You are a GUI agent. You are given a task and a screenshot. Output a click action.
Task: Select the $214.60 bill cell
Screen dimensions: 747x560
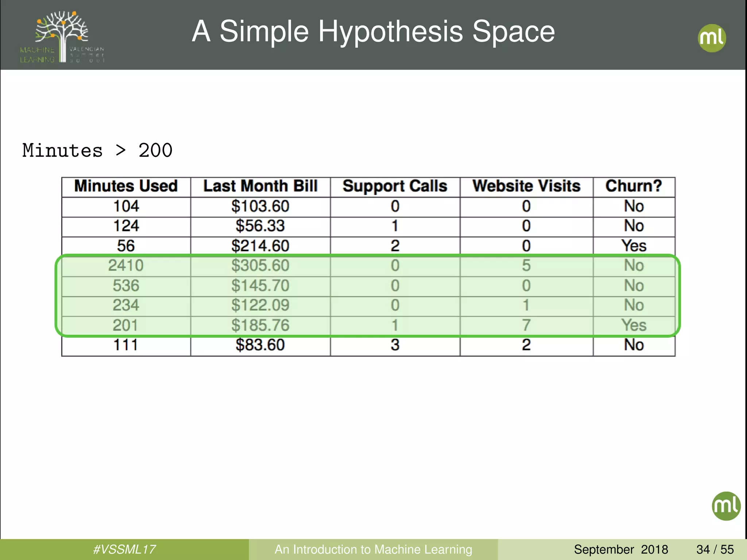[260, 246]
